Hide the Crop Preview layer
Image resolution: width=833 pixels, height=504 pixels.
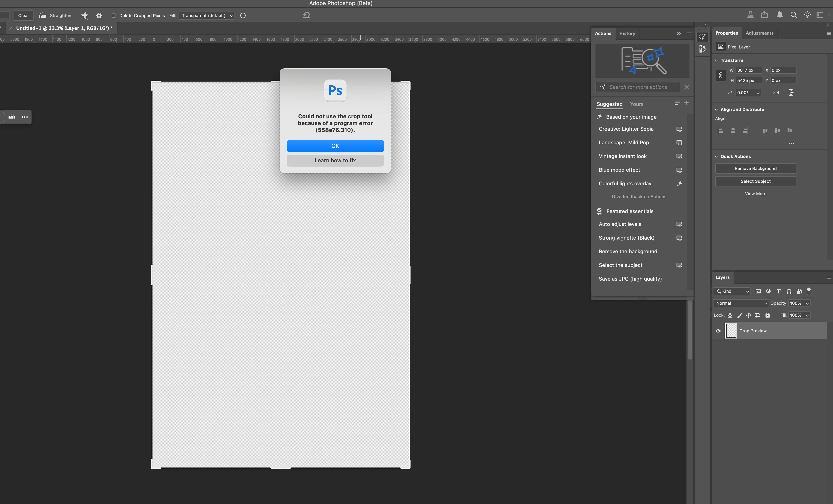click(718, 331)
